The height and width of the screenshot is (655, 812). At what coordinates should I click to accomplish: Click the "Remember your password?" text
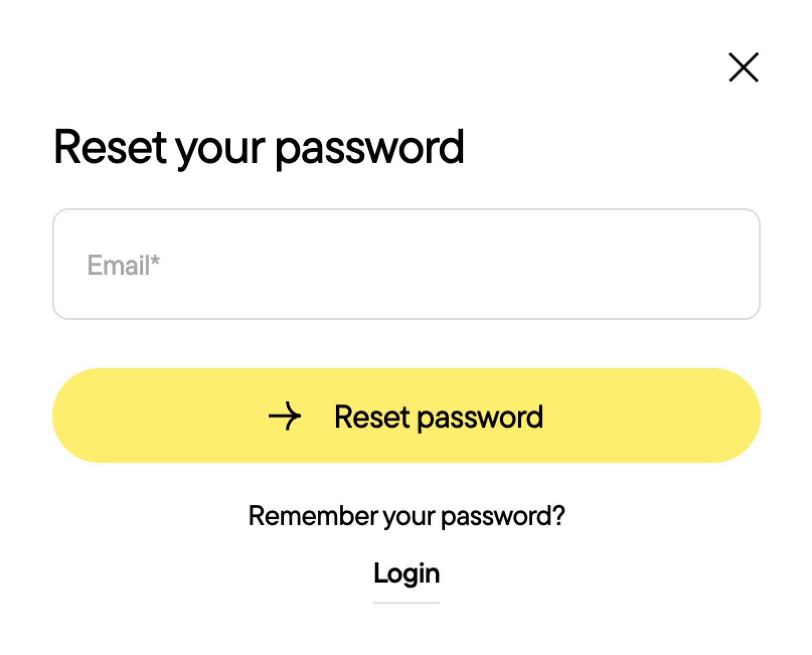click(x=407, y=516)
